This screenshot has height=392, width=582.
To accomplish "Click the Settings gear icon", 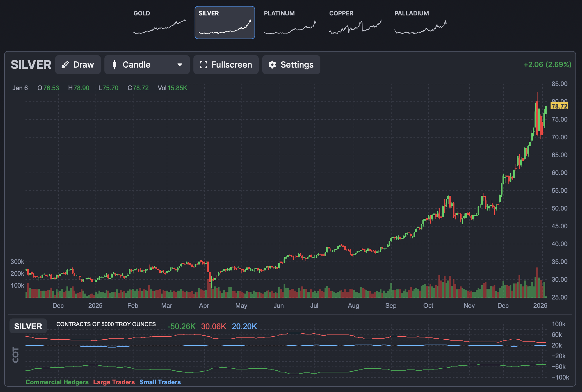I will (x=272, y=65).
